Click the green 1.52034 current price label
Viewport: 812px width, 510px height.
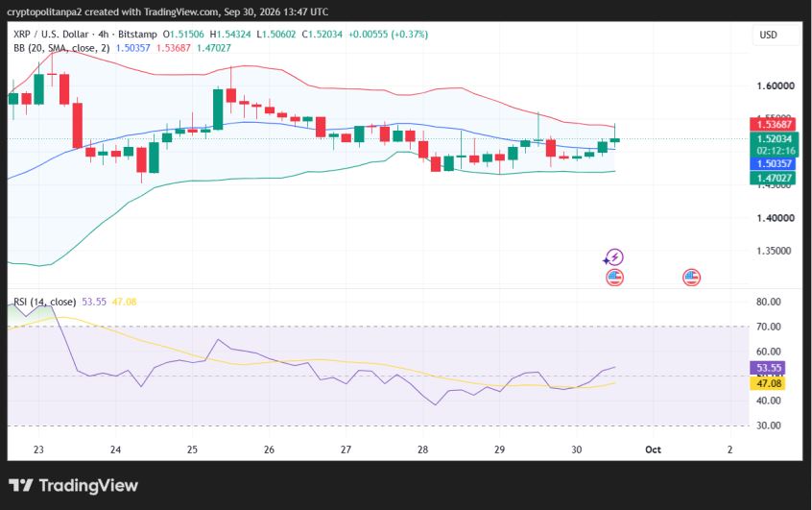(x=774, y=139)
